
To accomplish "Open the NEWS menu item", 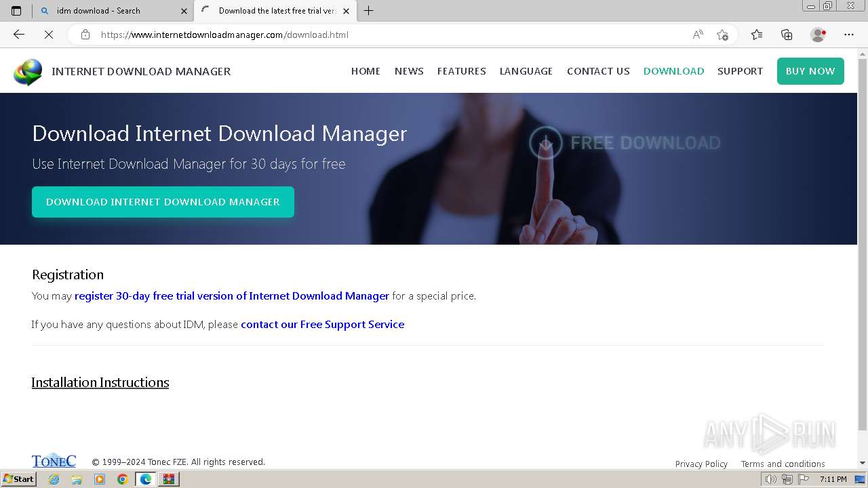I will pos(409,71).
